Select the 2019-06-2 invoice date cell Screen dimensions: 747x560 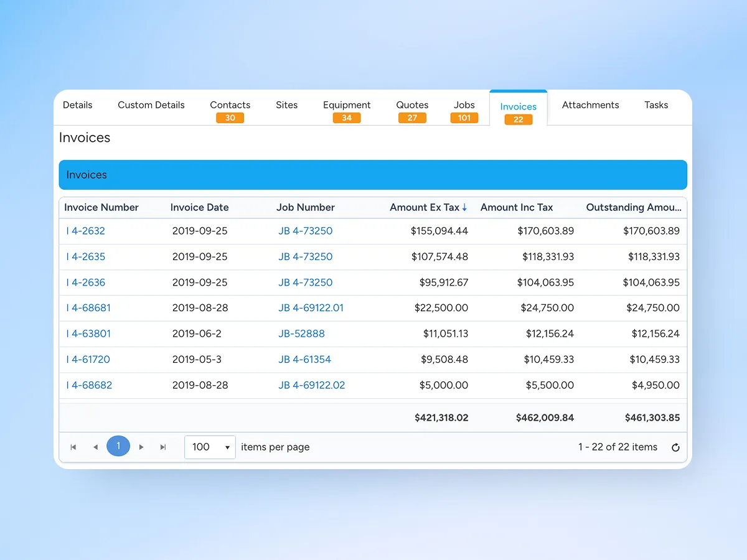point(197,334)
